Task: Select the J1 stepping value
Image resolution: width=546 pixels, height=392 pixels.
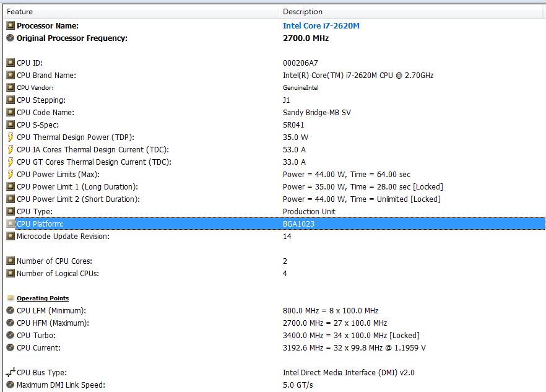Action: click(286, 100)
